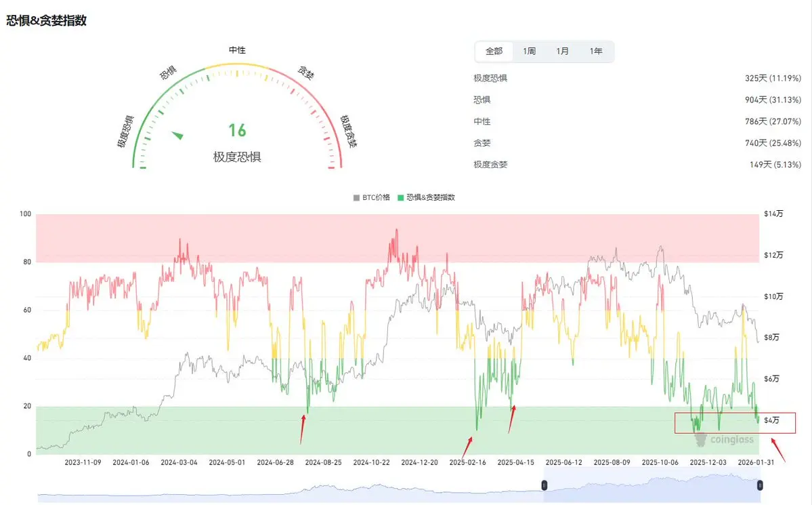Click the $14万 price axis label

click(x=773, y=214)
